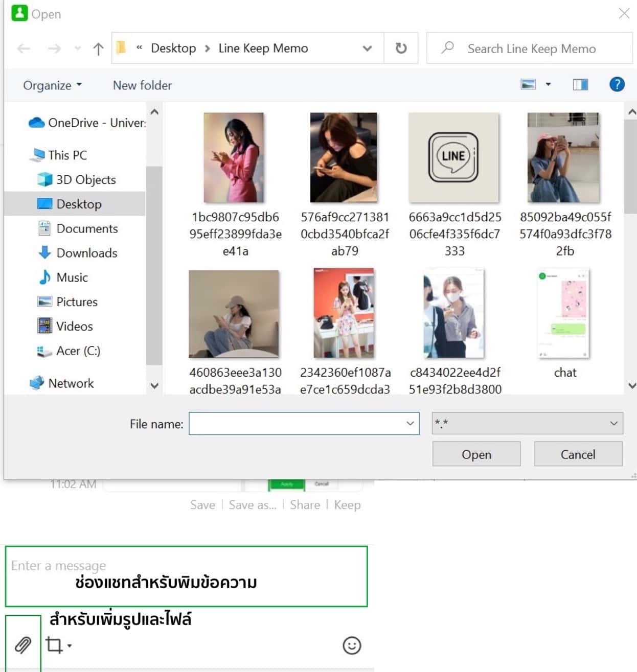Toggle the preview pane icon

pyautogui.click(x=580, y=84)
